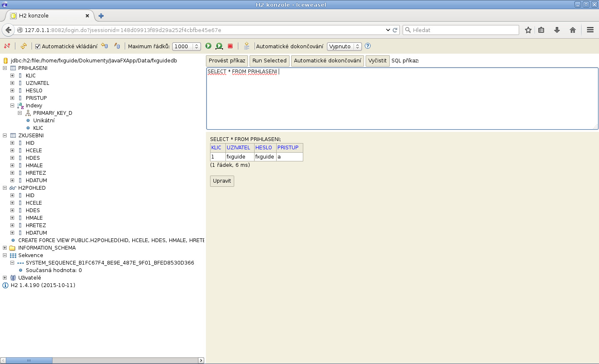The image size is (599, 364).
Task: Collapse the PRIHLASENI table node
Action: (5, 68)
